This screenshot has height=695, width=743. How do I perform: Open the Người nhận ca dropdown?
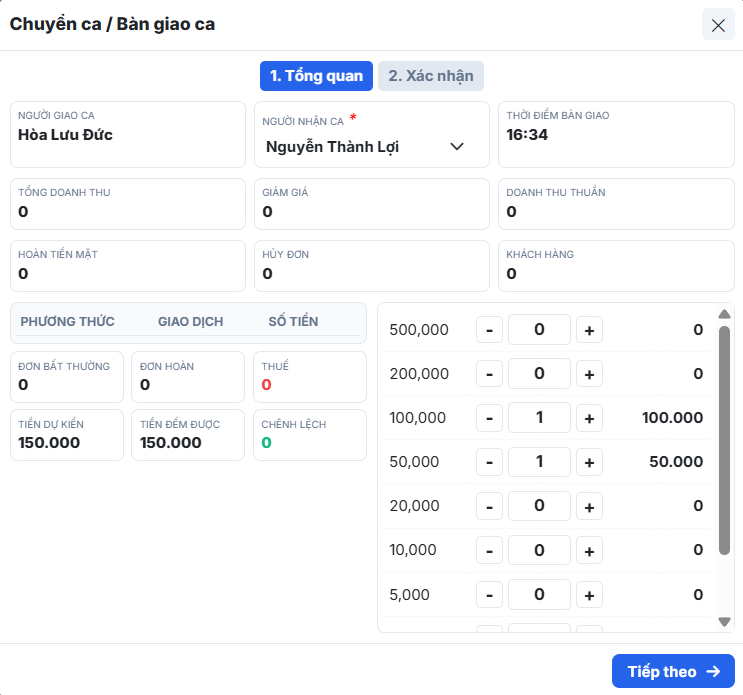coord(372,147)
